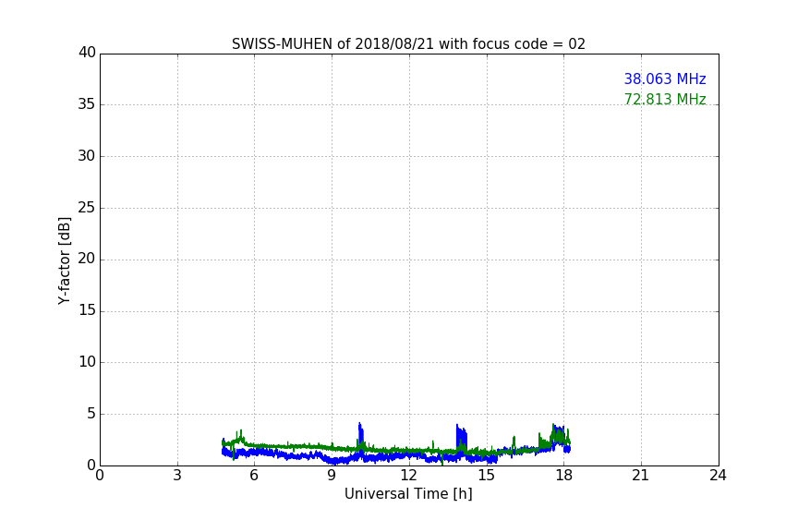Click the blue spike near 10 hours

361,437
